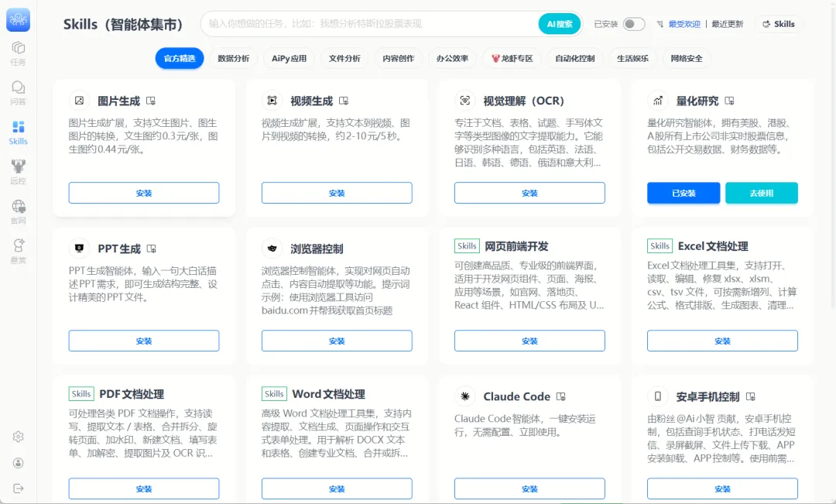836x504 pixels.
Task: Click the Skills（智能体集市）page title
Action: [x=123, y=24]
